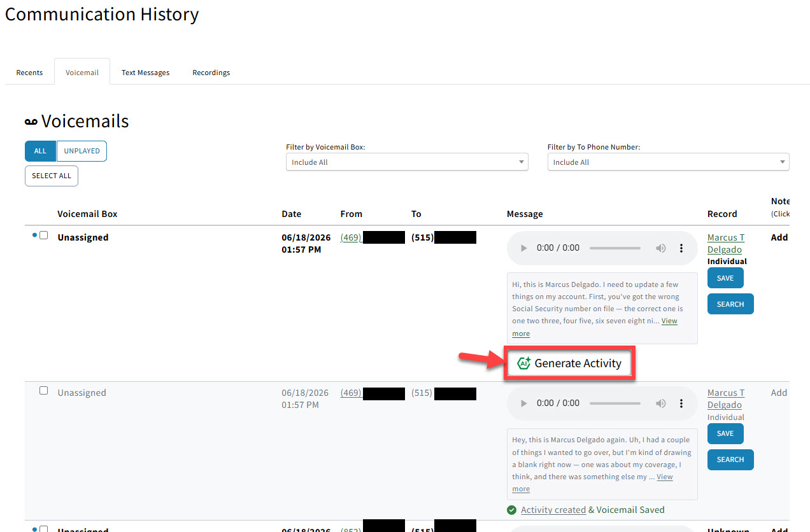This screenshot has width=810, height=532.
Task: Click the AI Generate Activity button
Action: tap(569, 363)
